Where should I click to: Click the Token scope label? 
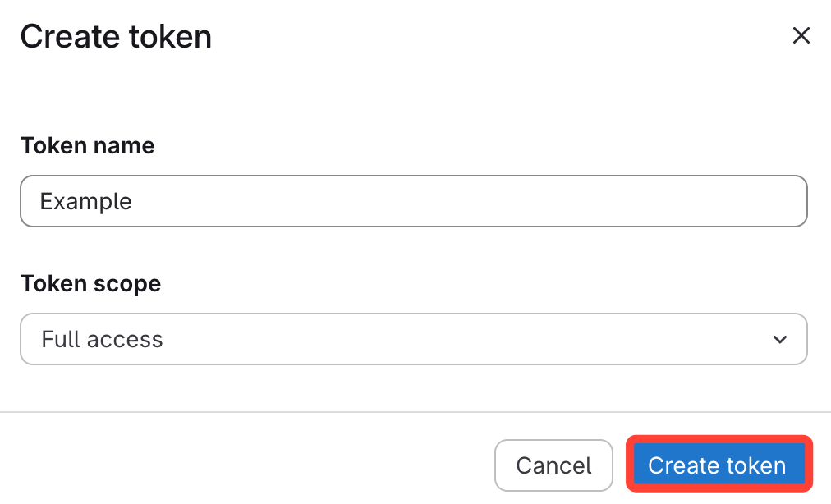coord(90,283)
